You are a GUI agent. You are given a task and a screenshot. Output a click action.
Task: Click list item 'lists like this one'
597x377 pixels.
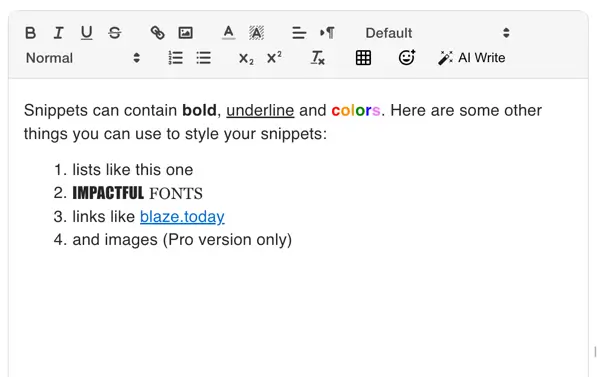pos(132,170)
